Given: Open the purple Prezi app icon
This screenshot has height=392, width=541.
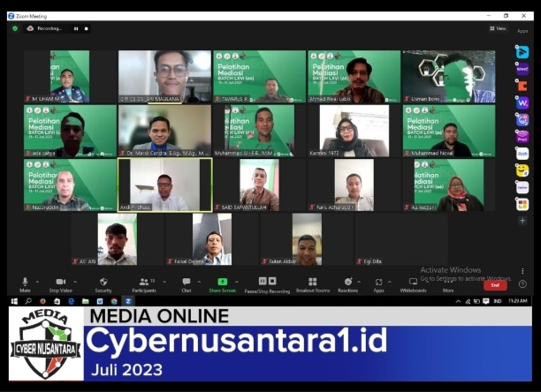Looking at the screenshot, I should [522, 137].
